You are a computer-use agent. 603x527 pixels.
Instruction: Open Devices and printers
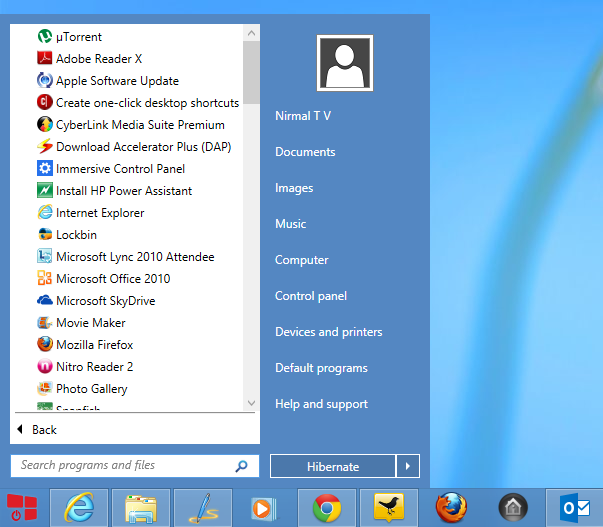click(x=329, y=332)
